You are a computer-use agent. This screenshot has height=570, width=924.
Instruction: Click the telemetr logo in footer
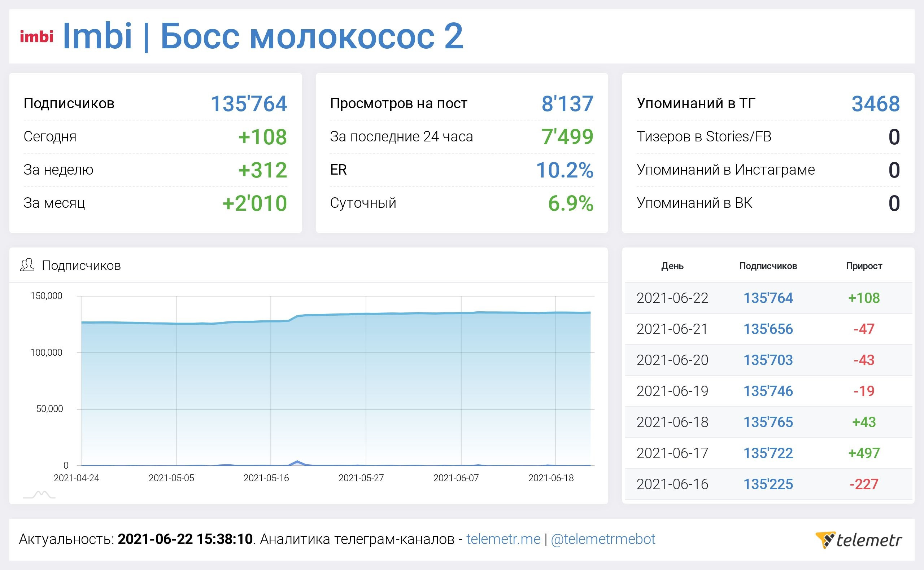(859, 540)
